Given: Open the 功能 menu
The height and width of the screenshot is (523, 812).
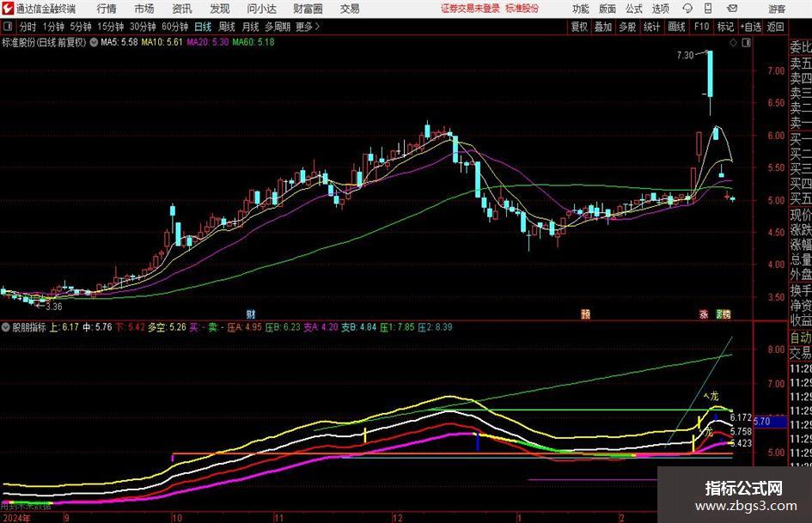Looking at the screenshot, I should click(x=581, y=9).
